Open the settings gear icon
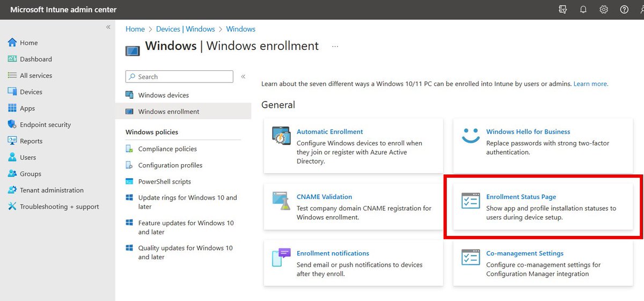The height and width of the screenshot is (301, 644). (604, 10)
